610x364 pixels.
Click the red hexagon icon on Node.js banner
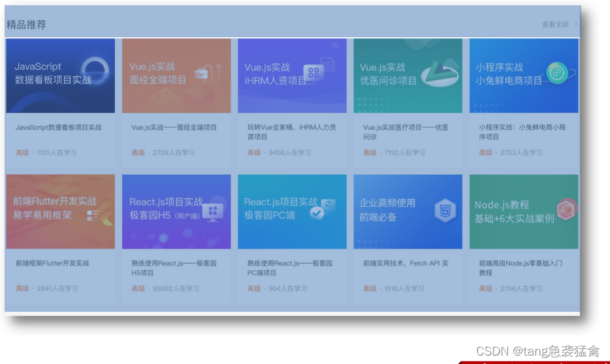coord(566,209)
